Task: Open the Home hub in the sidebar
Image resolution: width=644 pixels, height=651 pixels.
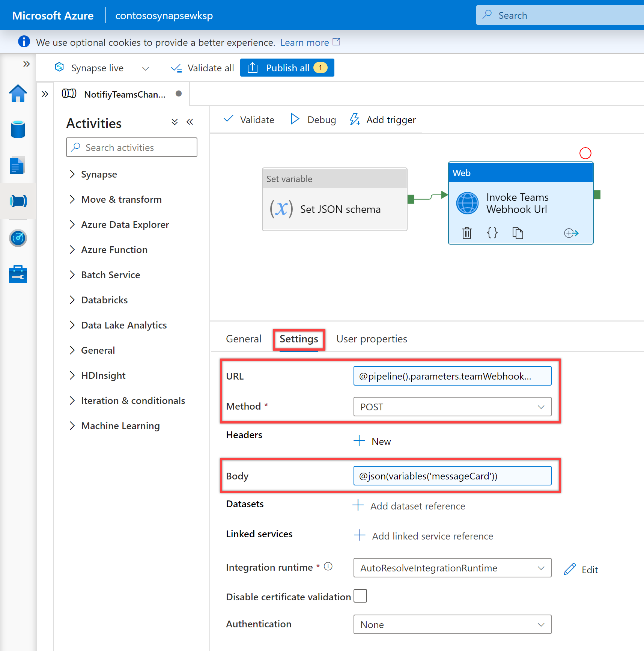Action: [x=18, y=93]
